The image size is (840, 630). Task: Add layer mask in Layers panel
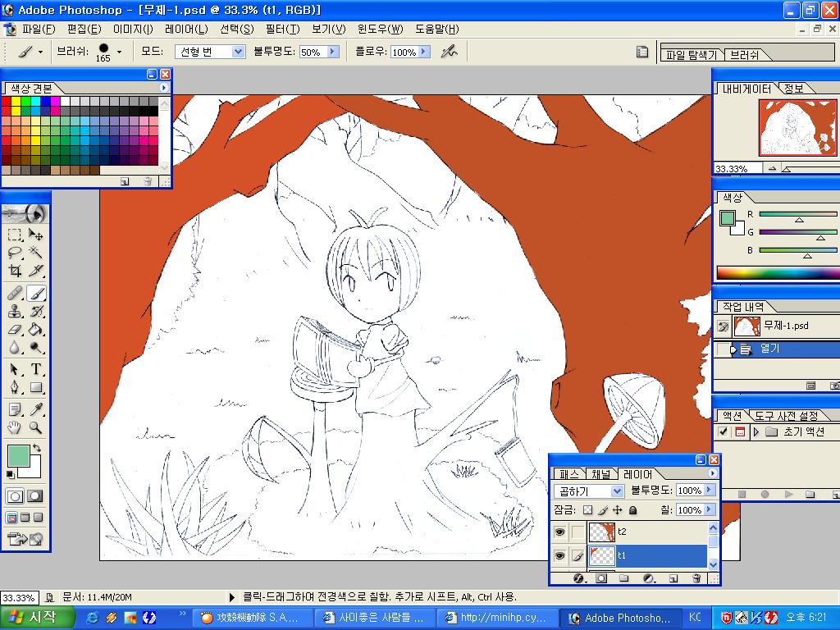click(x=601, y=578)
